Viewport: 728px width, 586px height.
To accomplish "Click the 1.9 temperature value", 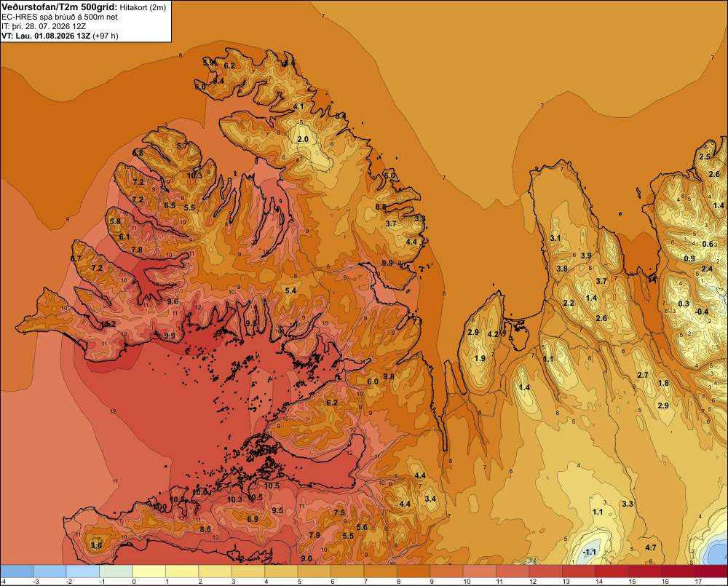I will [480, 358].
